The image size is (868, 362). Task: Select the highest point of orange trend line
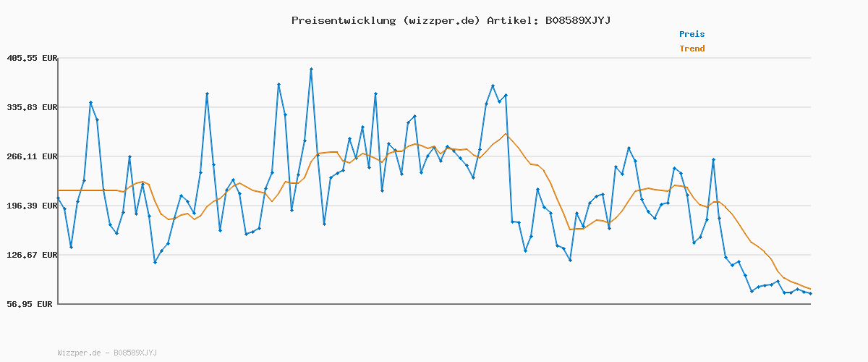pyautogui.click(x=506, y=134)
